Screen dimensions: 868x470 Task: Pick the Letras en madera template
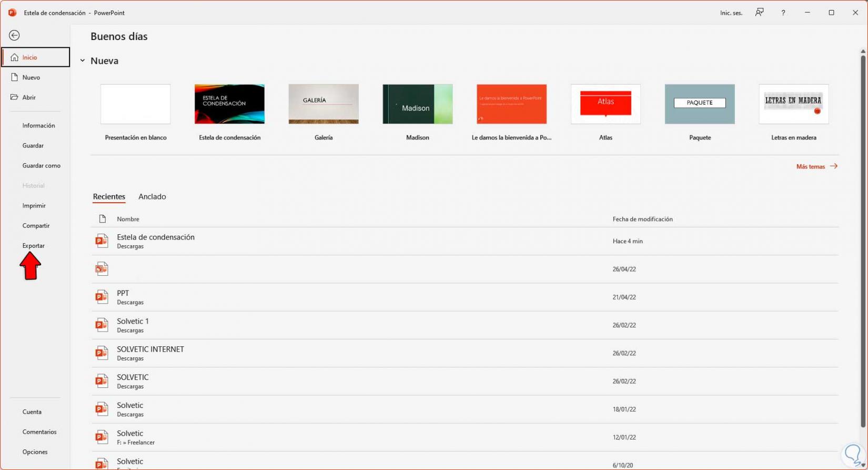(794, 104)
